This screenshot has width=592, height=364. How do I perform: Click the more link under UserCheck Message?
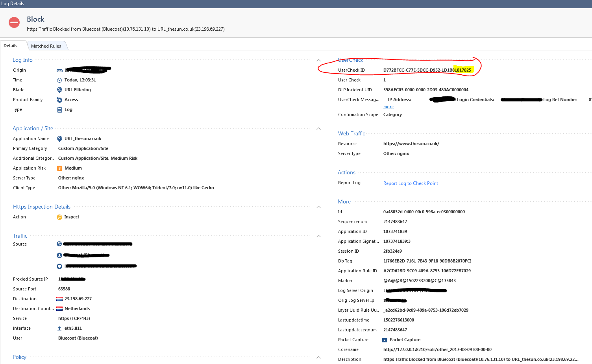coord(388,107)
